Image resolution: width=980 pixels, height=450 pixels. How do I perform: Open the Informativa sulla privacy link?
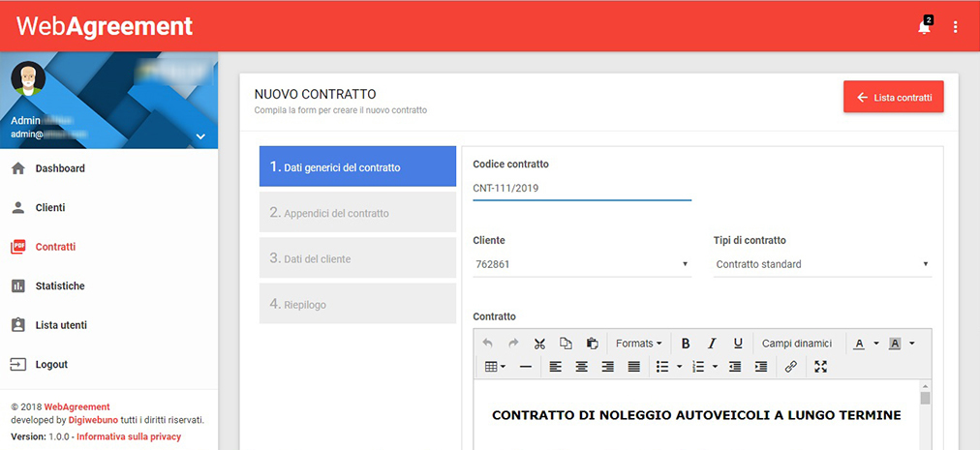[x=128, y=436]
